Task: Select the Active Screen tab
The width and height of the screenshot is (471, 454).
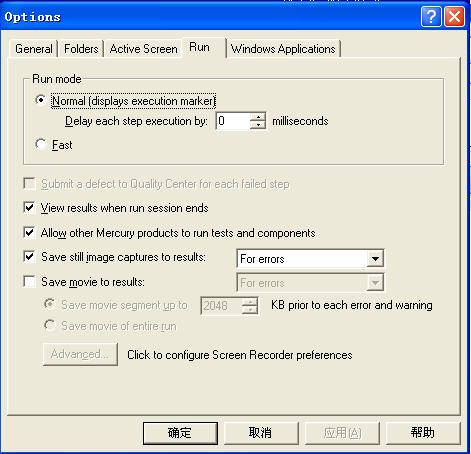Action: (x=143, y=49)
